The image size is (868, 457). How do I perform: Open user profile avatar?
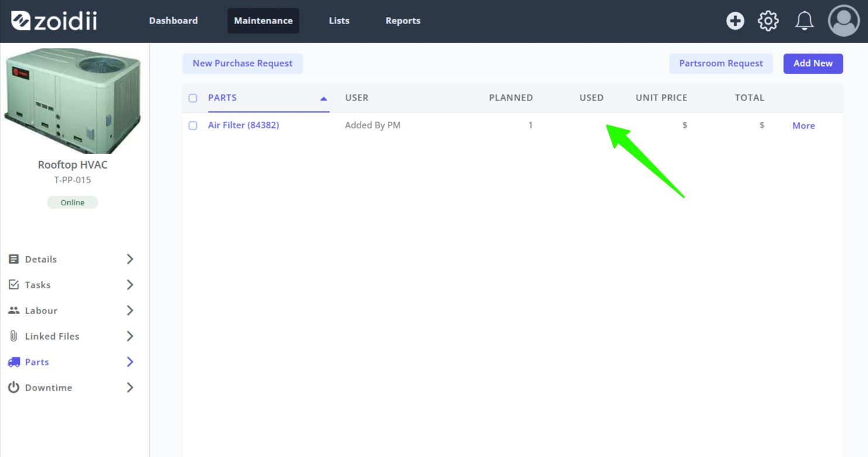tap(843, 21)
